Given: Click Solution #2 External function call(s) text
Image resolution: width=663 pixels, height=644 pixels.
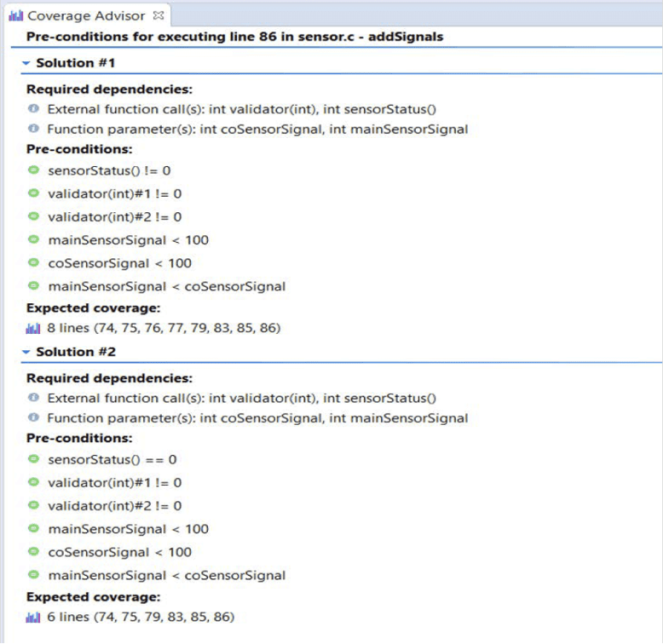Looking at the screenshot, I should [x=241, y=398].
